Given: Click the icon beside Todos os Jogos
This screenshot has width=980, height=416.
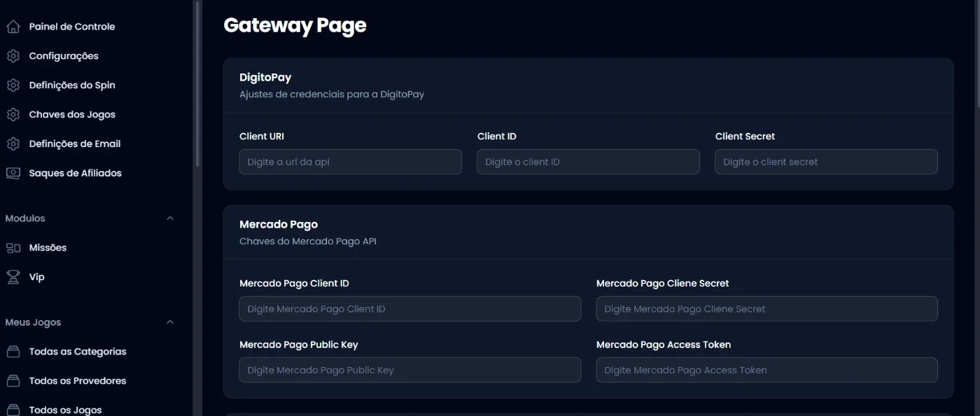Looking at the screenshot, I should [x=13, y=410].
